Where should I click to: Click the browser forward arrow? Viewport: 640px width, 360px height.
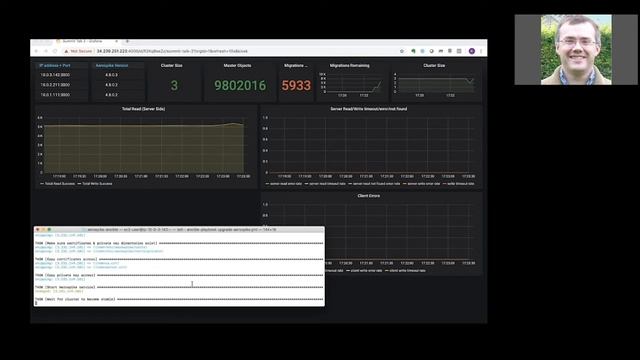coord(46,51)
